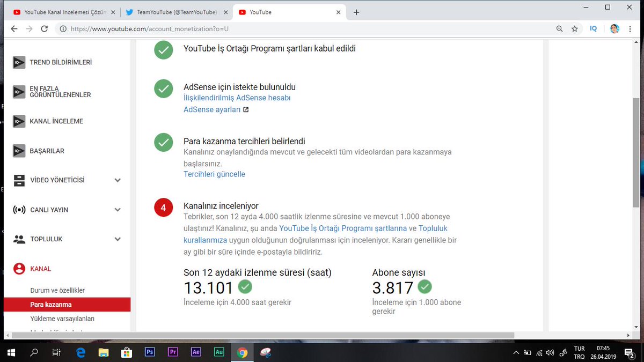Open İlişkilendirilmiş AdSense hesabı link
Screen dimensions: 644x362
coord(237,98)
